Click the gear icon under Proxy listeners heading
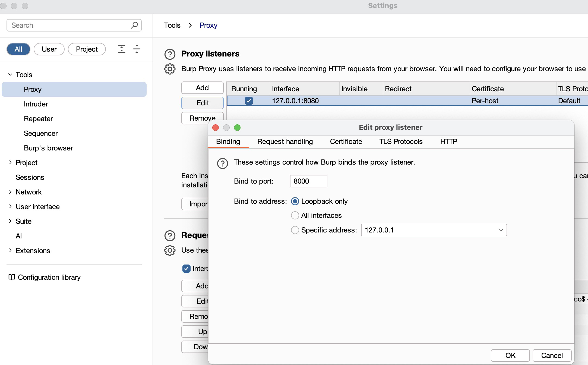This screenshot has height=365, width=588. point(170,69)
